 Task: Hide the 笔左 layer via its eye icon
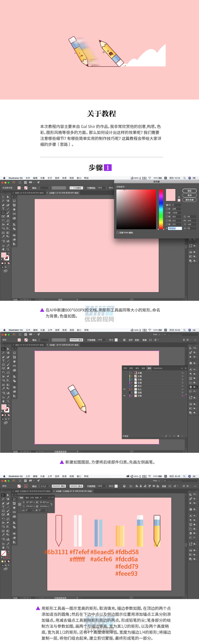pyautogui.click(x=124, y=389)
